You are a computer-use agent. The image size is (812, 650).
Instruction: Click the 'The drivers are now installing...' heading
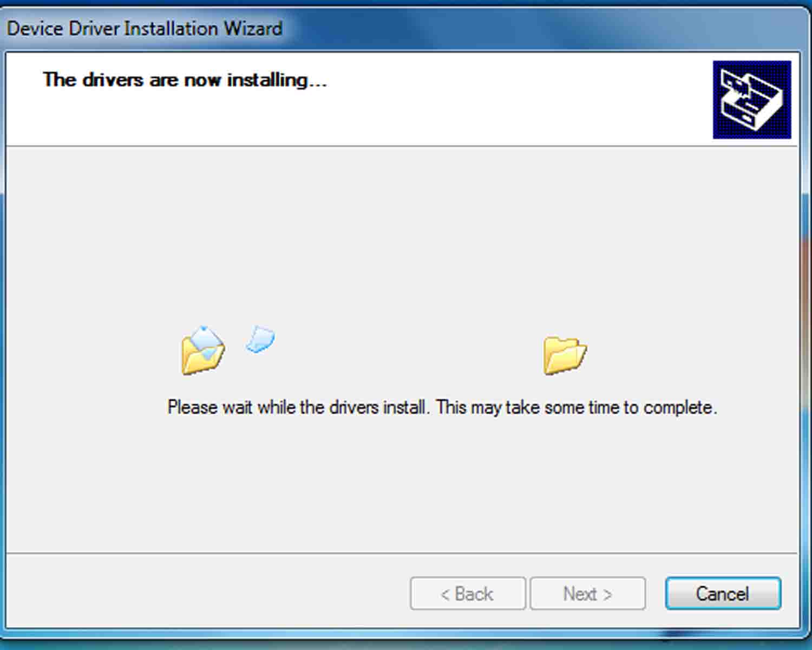click(x=185, y=80)
